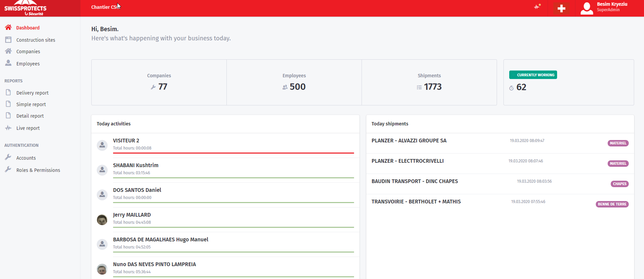The image size is (644, 279).
Task: Click the BENNE DE TERRE tag
Action: click(x=612, y=204)
